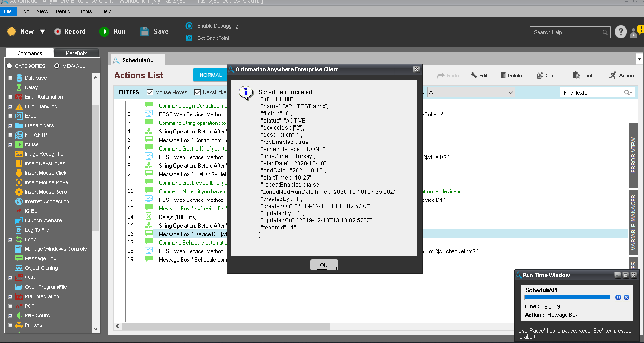Viewport: 644px width, 343px height.
Task: Select the Open Program/File command
Action: click(46, 287)
